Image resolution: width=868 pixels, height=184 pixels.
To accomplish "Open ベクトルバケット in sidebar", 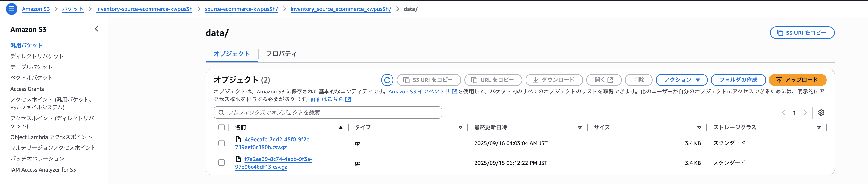I will click(31, 78).
